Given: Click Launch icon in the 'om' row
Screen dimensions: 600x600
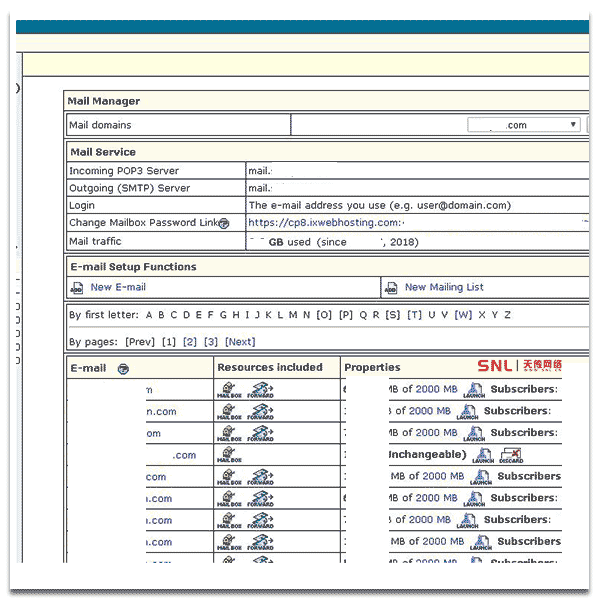Looking at the screenshot, I should pos(474,434).
